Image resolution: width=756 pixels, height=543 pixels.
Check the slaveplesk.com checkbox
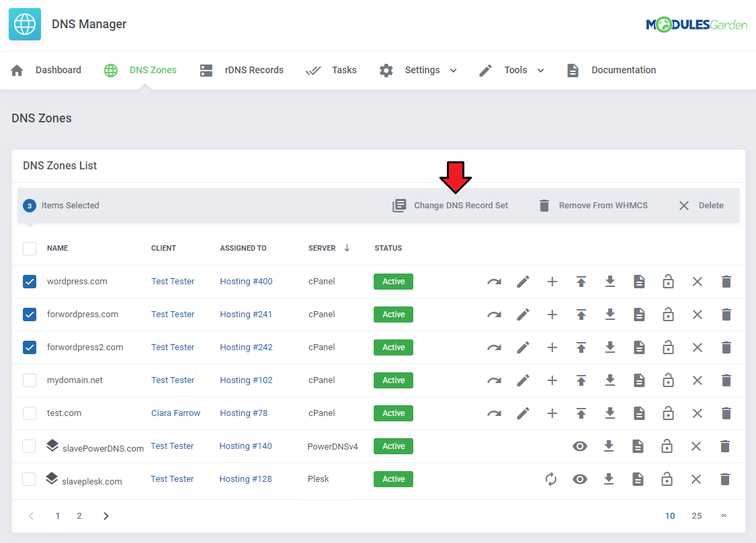point(29,479)
